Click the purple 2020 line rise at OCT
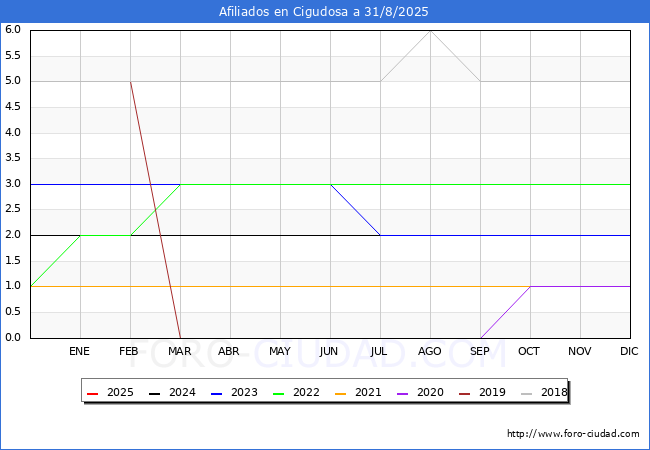Viewport: 650px width, 450px height. [x=530, y=286]
